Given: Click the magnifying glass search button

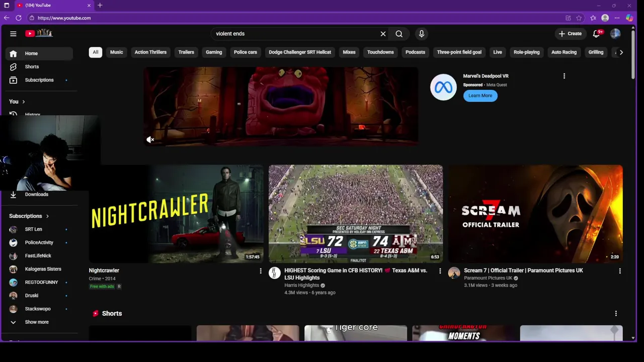Looking at the screenshot, I should (399, 34).
